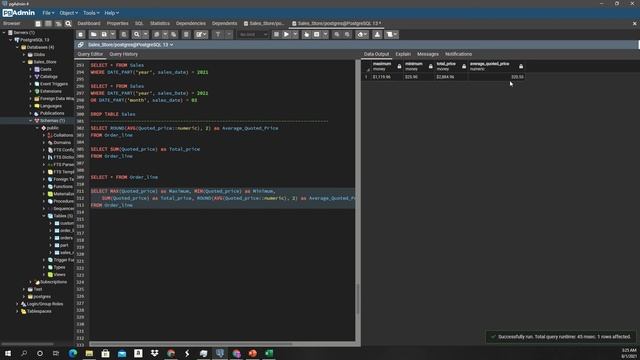
Task: Open the Object menu
Action: point(69,13)
